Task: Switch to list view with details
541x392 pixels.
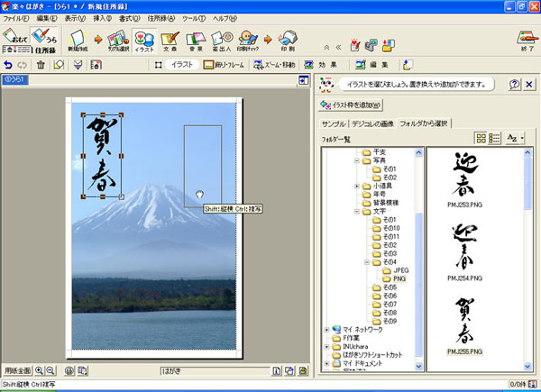Action: click(x=494, y=138)
